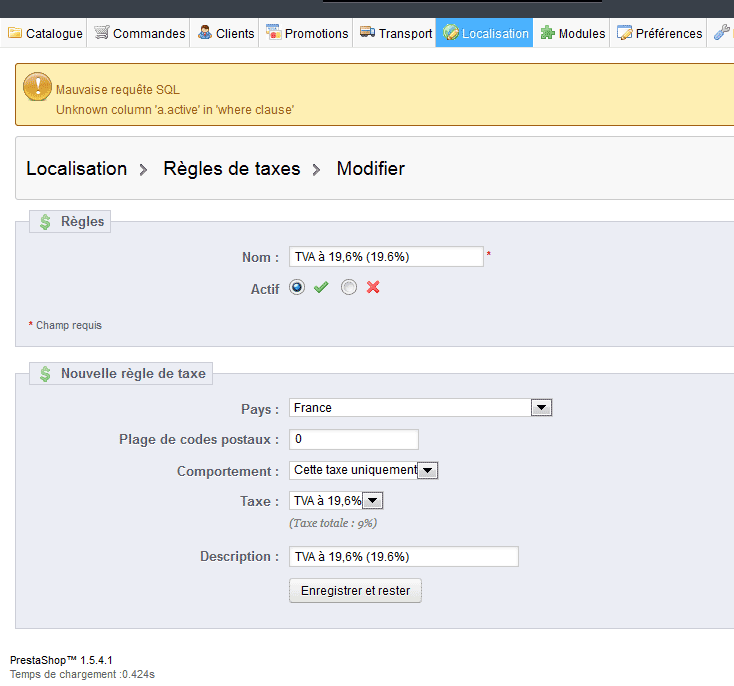Image resolution: width=734 pixels, height=686 pixels.
Task: Open the Catalogue menu tab
Action: (x=44, y=33)
